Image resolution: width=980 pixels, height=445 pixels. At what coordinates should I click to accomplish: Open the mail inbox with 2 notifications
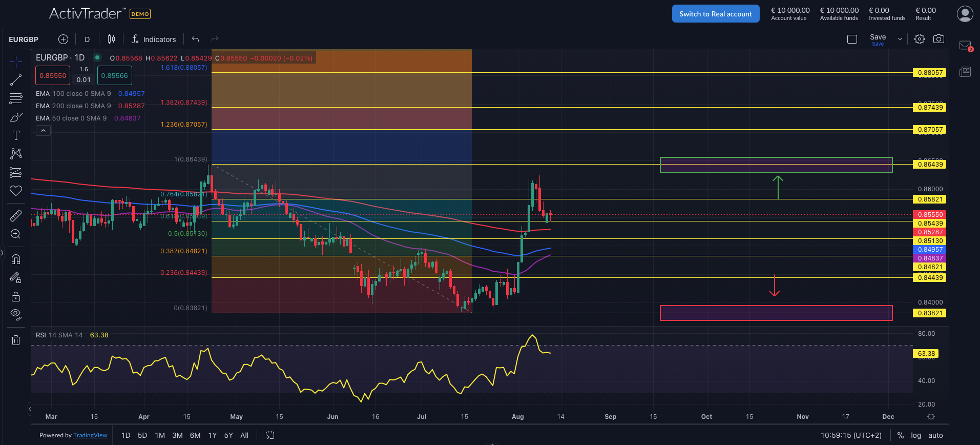pos(965,46)
